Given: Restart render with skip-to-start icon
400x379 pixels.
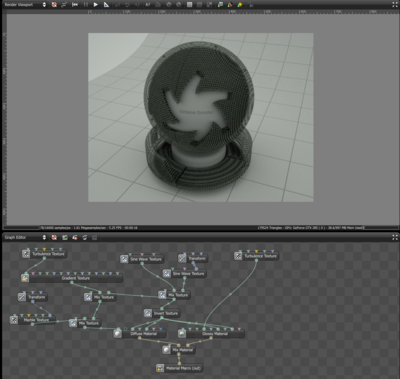Looking at the screenshot, I should [x=75, y=4].
